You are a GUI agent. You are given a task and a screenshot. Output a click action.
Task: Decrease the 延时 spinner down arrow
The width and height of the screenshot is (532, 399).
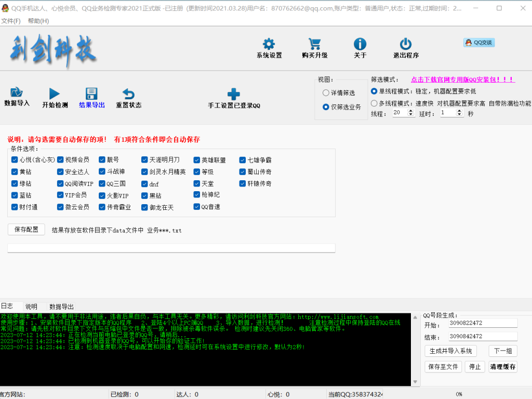coord(459,115)
